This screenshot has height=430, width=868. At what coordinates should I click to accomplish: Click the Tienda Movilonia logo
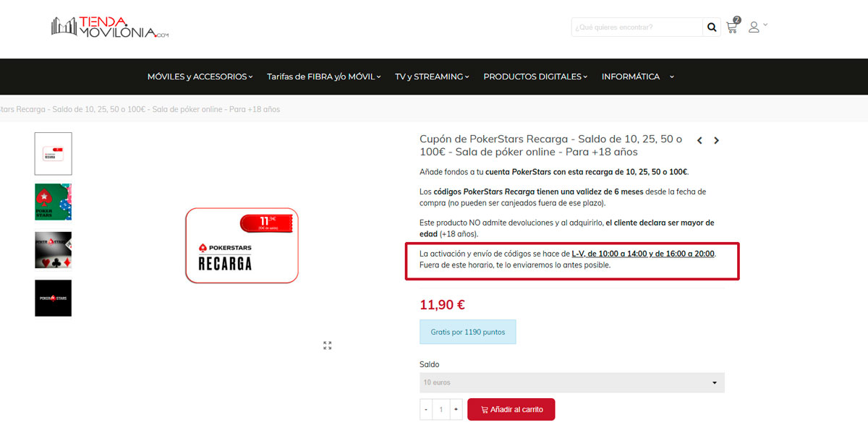[107, 27]
